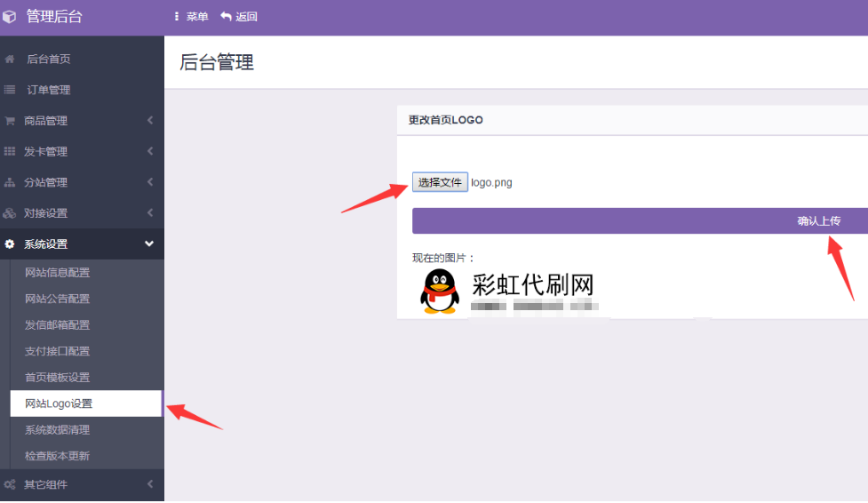The height and width of the screenshot is (503, 868).
Task: Open 支付接口配置 from the sidebar
Action: click(57, 351)
